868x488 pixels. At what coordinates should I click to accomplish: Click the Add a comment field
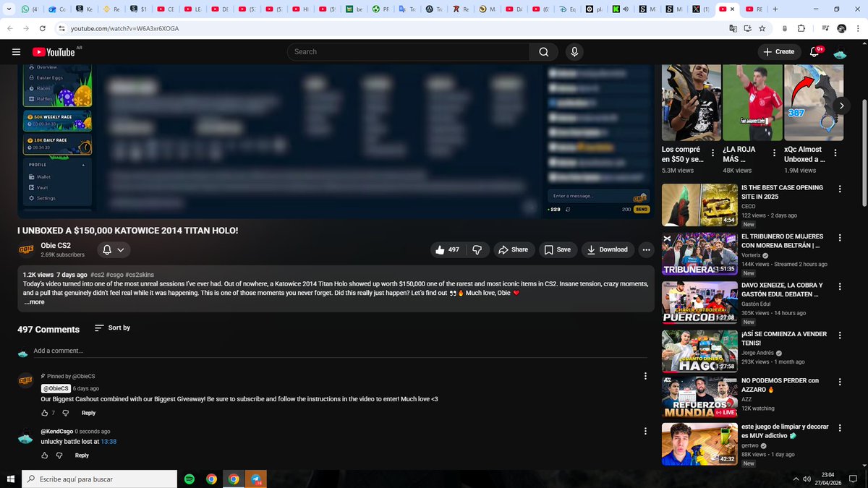(x=339, y=351)
